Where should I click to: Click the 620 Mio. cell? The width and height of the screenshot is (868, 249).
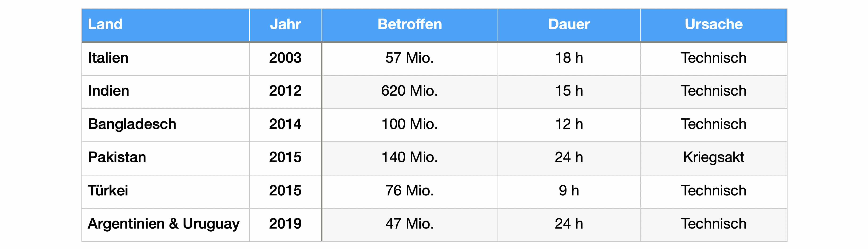coord(410,92)
